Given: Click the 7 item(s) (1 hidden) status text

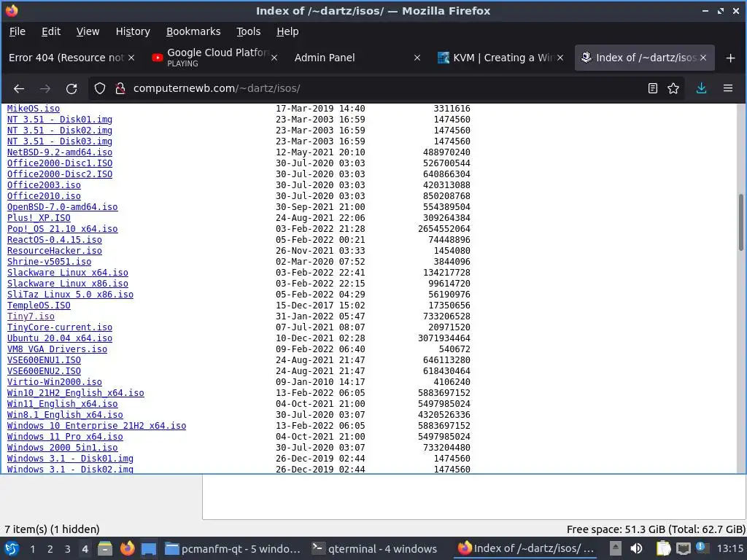Looking at the screenshot, I should [x=52, y=529].
